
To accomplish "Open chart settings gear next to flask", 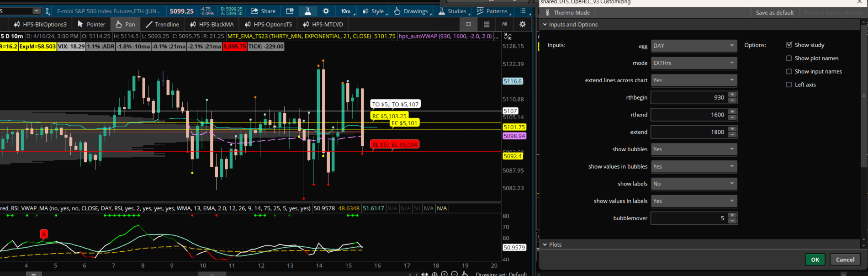I will [x=326, y=11].
